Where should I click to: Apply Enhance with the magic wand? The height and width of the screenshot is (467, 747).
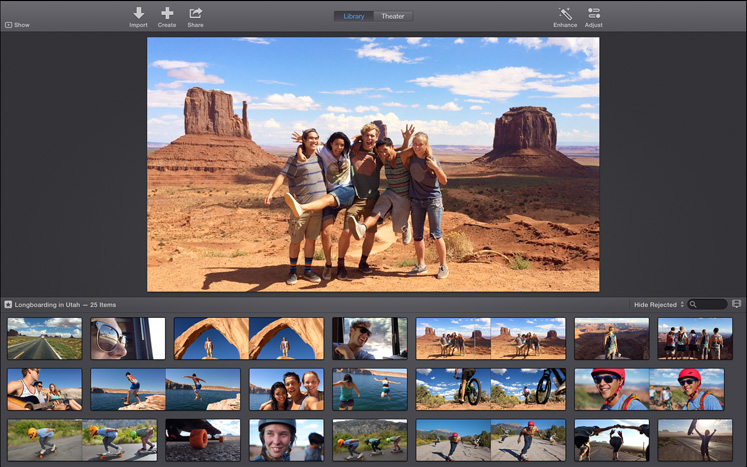point(565,13)
